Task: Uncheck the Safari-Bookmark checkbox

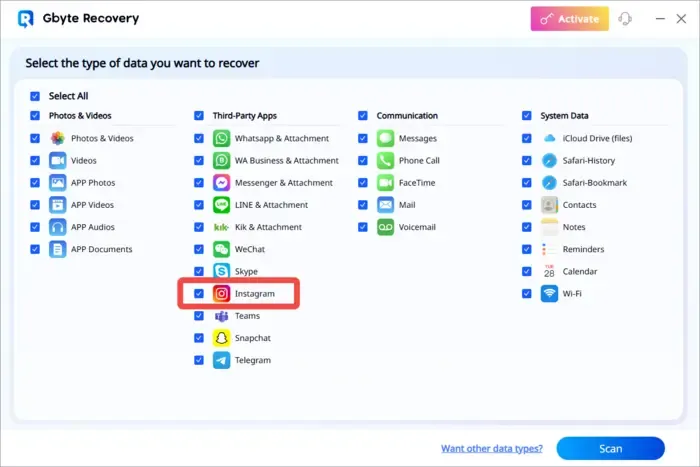Action: point(527,183)
